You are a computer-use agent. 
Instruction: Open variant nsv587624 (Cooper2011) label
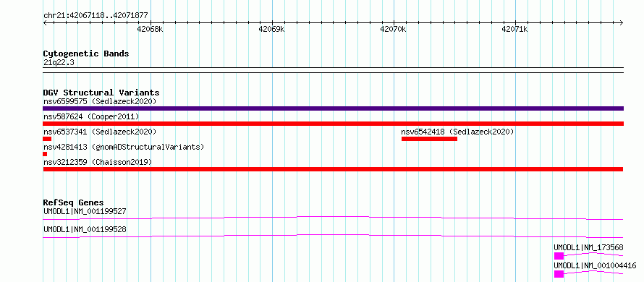pyautogui.click(x=91, y=116)
